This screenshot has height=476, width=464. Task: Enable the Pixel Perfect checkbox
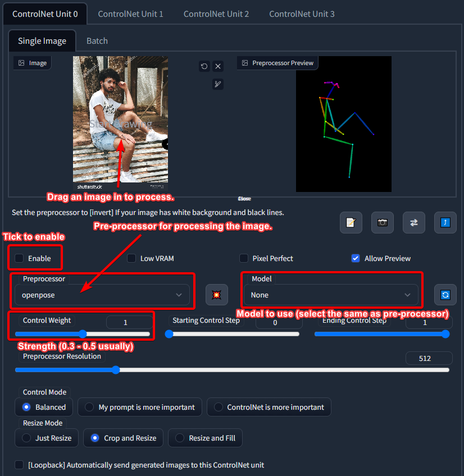(x=244, y=258)
